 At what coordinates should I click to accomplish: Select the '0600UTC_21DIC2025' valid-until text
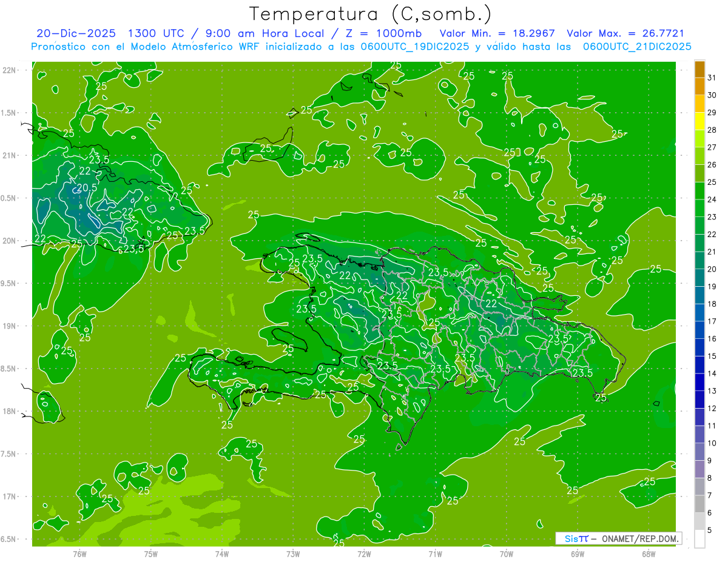point(637,47)
